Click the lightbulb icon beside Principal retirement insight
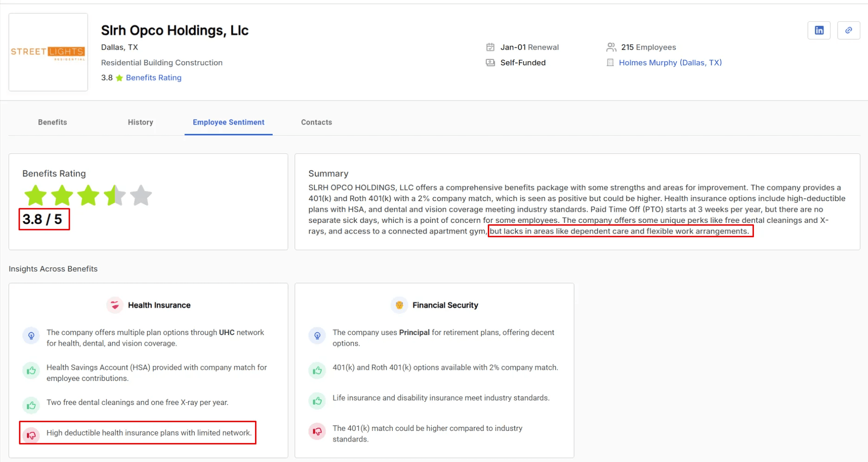The width and height of the screenshot is (868, 462). pos(317,335)
